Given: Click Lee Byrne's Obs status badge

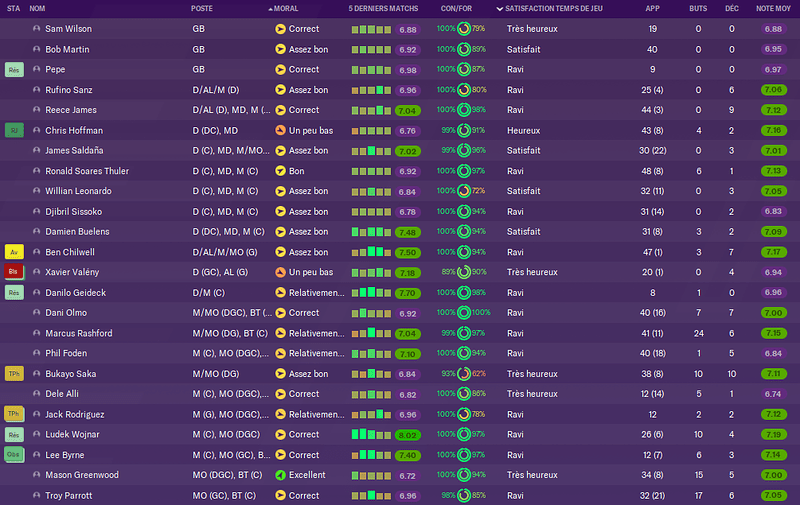Looking at the screenshot, I should click(x=14, y=454).
